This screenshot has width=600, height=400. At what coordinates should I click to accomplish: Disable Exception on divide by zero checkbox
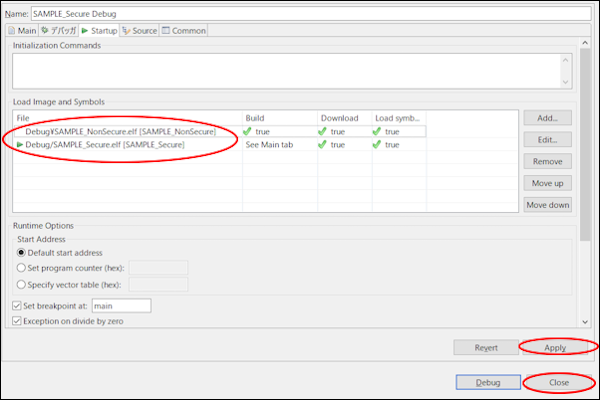[16, 321]
